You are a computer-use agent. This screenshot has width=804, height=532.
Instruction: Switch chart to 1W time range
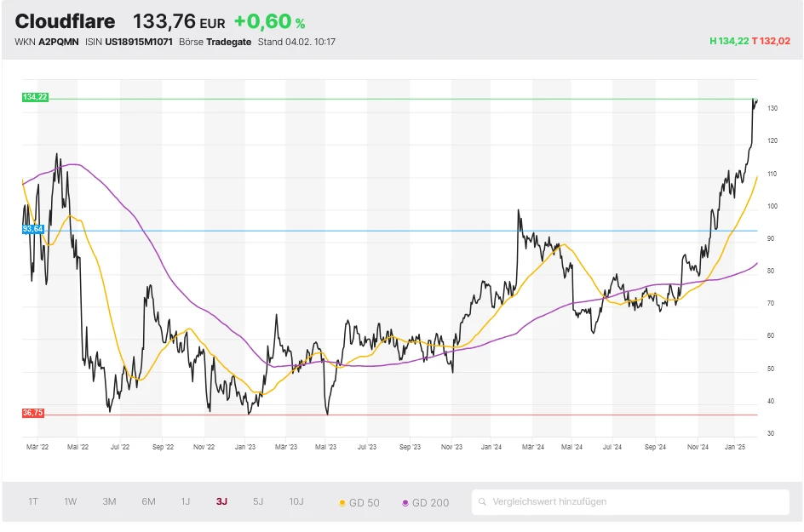tap(71, 501)
